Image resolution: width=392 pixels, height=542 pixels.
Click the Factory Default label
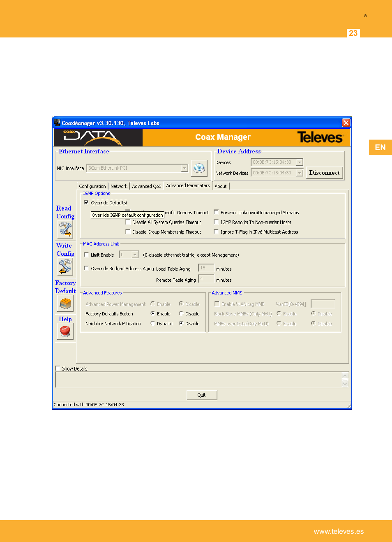tap(65, 287)
